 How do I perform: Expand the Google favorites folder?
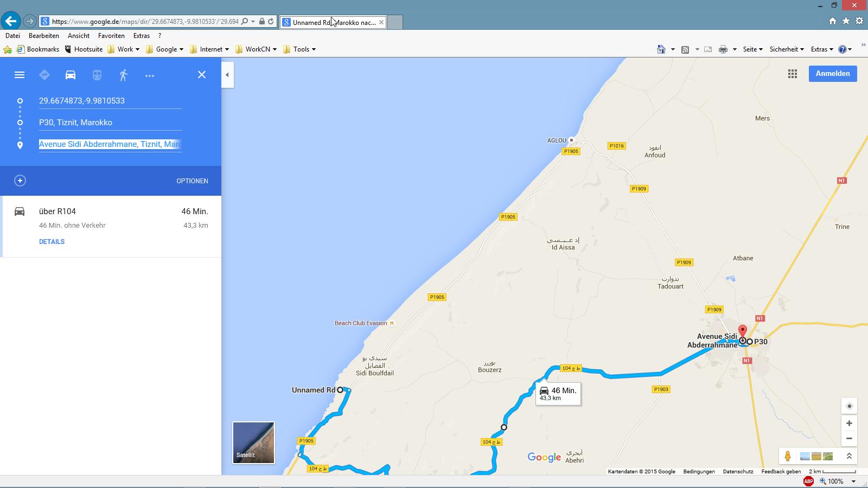tap(164, 49)
